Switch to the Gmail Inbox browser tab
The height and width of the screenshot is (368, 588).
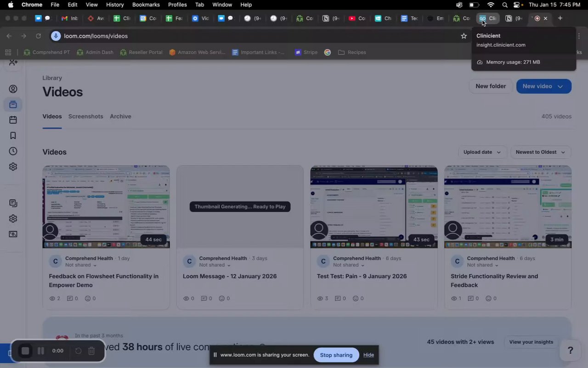pyautogui.click(x=69, y=18)
